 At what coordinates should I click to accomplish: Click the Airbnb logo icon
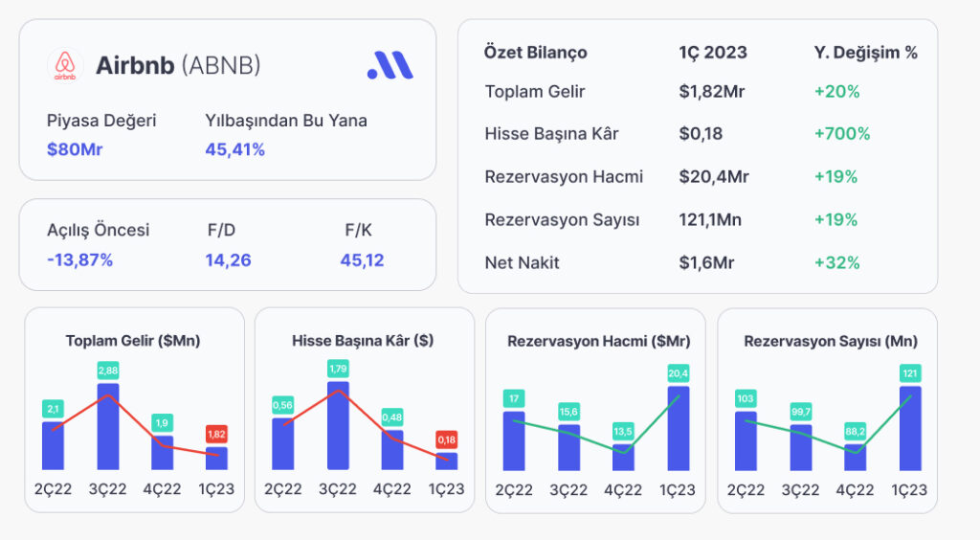[x=65, y=66]
